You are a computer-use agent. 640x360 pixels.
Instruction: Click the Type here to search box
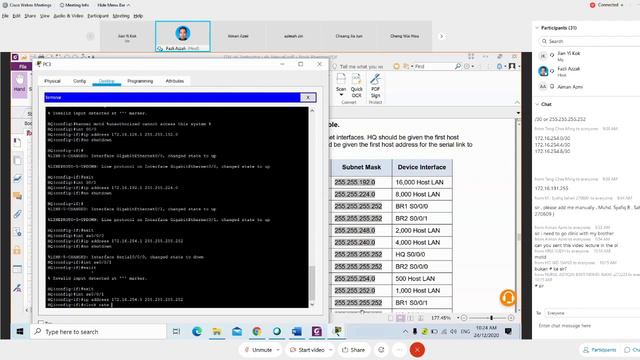click(98, 332)
